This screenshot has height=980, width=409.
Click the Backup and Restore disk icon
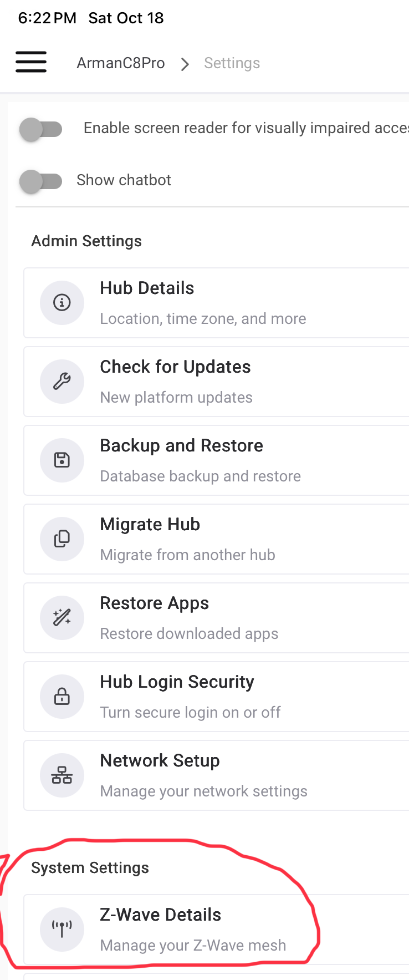point(62,460)
